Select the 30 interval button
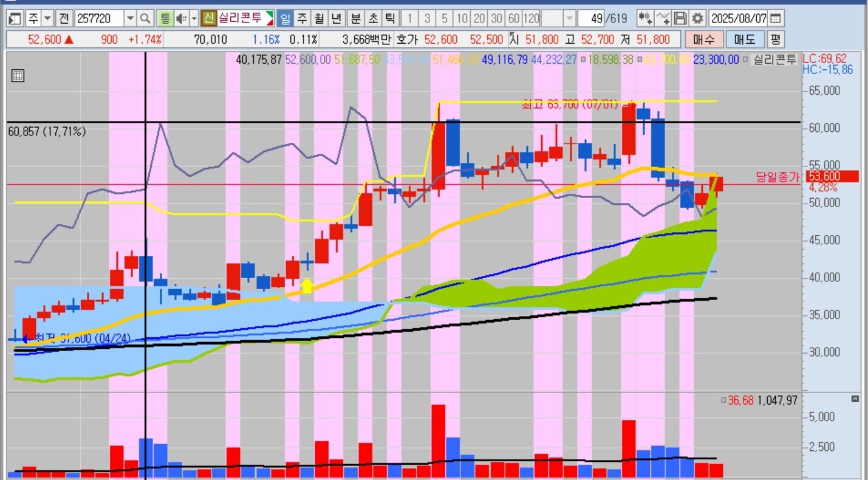Screen dimensions: 868x480 coord(497,18)
